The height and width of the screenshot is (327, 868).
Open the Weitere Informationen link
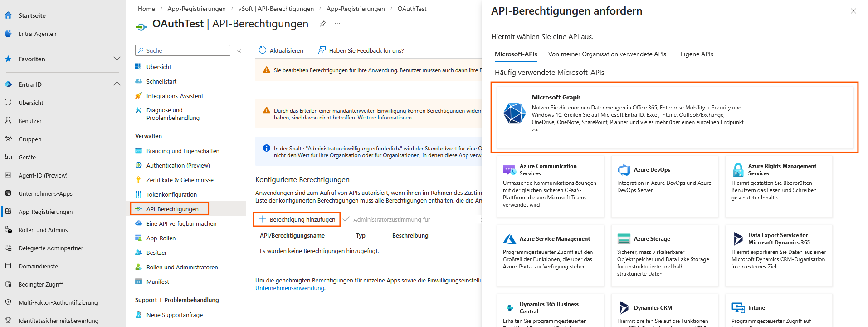point(384,118)
